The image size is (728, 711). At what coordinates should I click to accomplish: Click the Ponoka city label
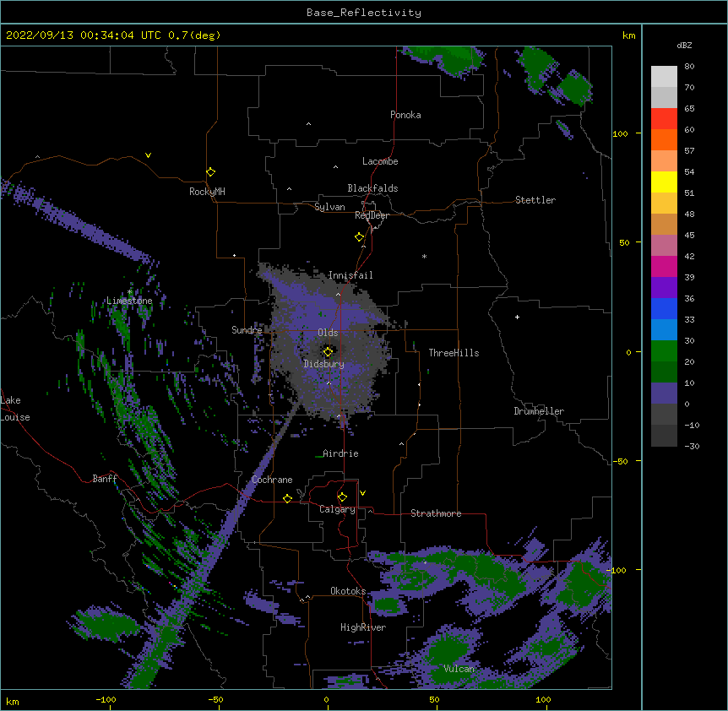(405, 115)
